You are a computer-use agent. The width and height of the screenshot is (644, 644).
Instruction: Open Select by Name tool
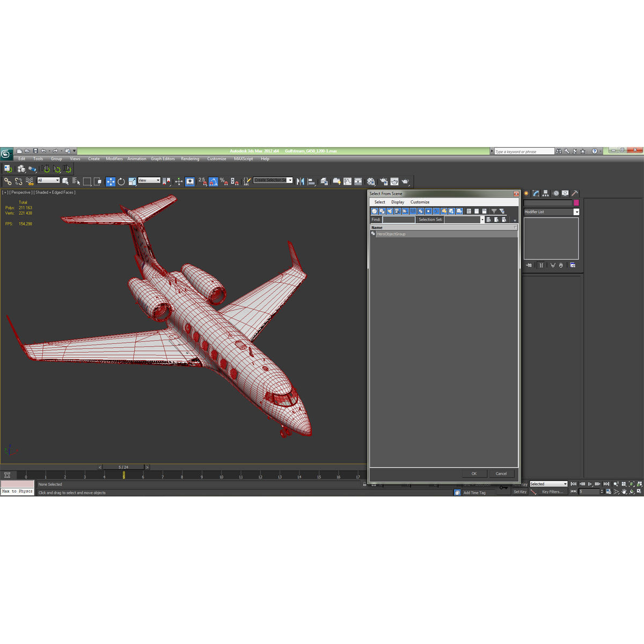tap(76, 181)
